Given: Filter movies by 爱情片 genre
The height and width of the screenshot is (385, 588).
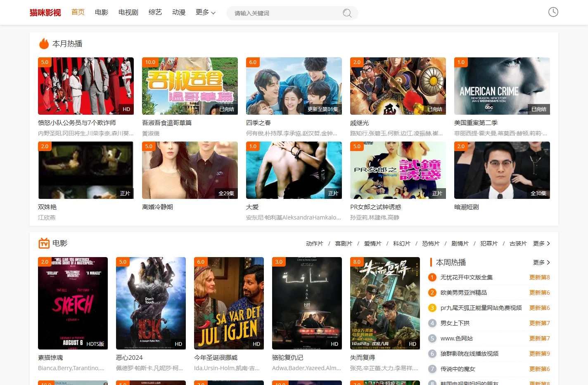Looking at the screenshot, I should [x=373, y=243].
